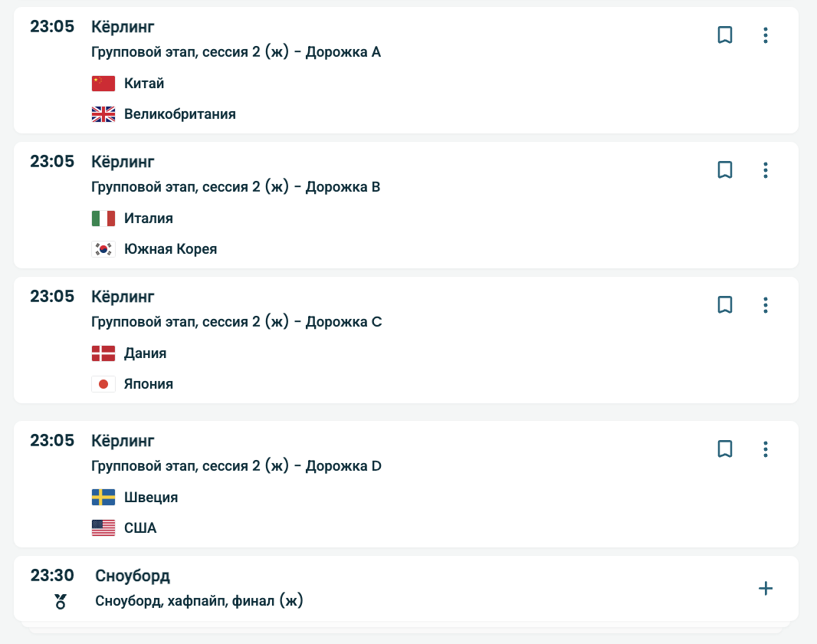Show more options for Дорожка C match
Screen dimensions: 817x644
(766, 305)
